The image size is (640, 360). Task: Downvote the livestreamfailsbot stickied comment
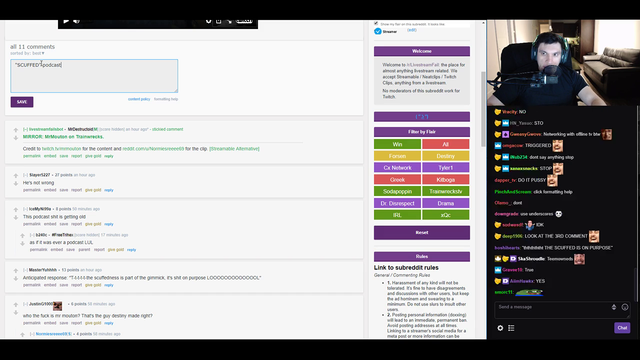coord(16,138)
